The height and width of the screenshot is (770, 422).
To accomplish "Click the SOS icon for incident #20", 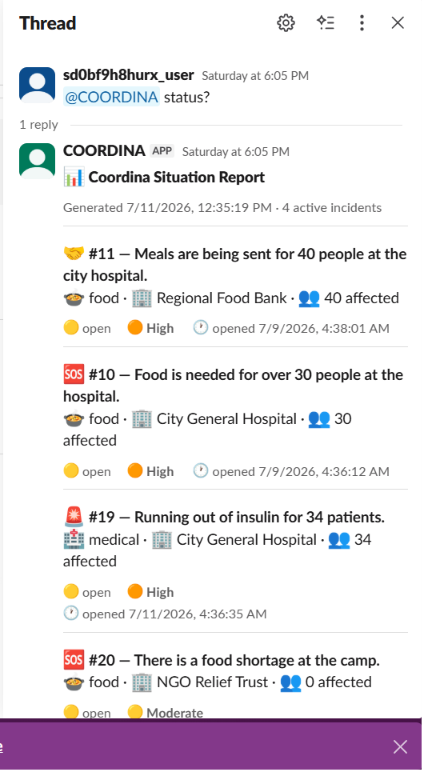I will coord(74,660).
